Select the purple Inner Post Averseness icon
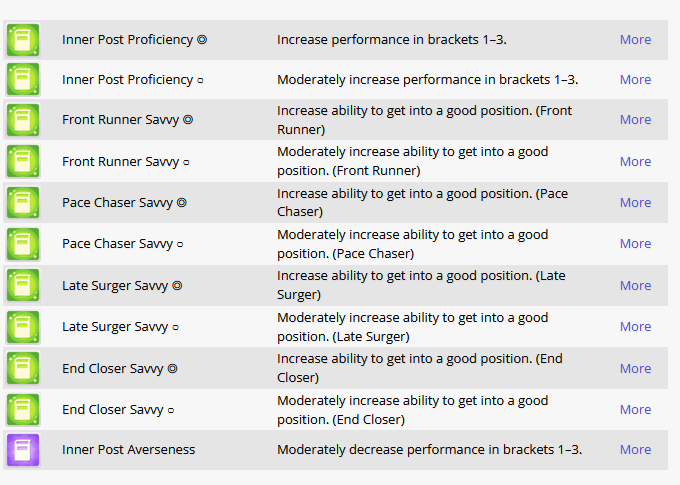This screenshot has width=680, height=485. 23,450
